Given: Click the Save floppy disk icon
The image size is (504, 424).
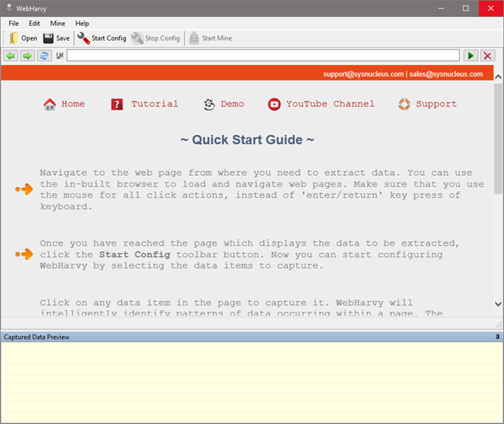Looking at the screenshot, I should (48, 38).
